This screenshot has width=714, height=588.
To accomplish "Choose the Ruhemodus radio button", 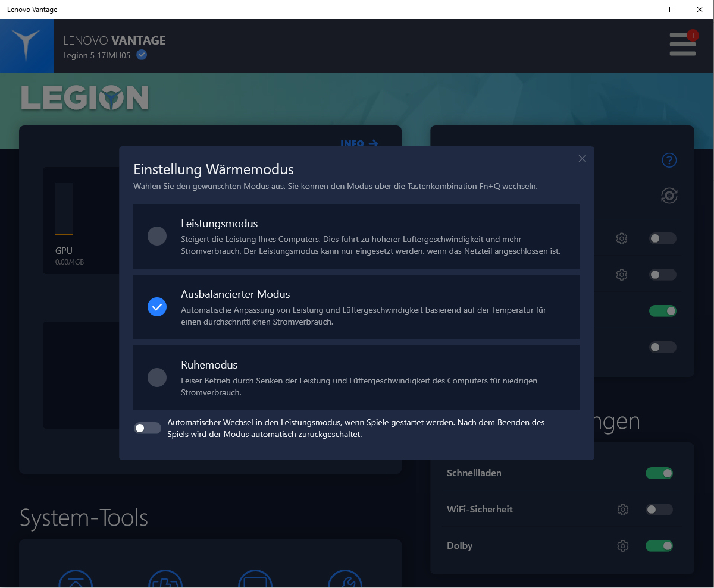I will pos(157,378).
